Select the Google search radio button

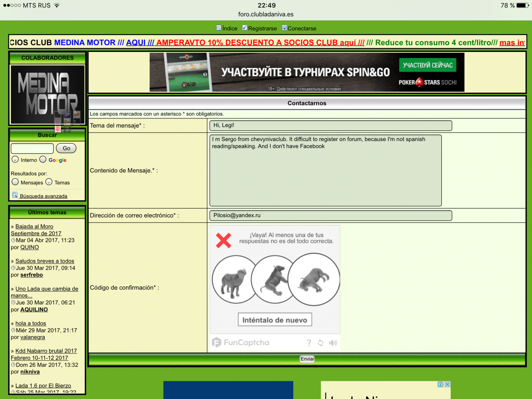click(x=43, y=159)
